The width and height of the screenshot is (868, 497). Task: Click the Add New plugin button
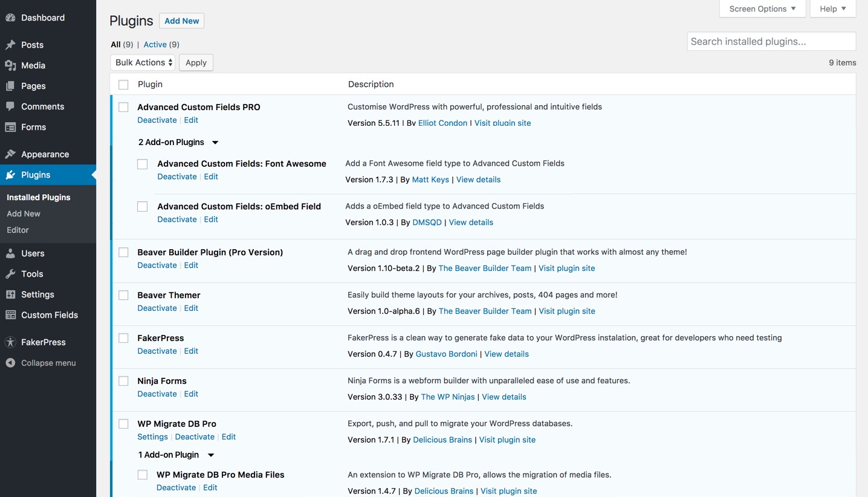click(182, 21)
